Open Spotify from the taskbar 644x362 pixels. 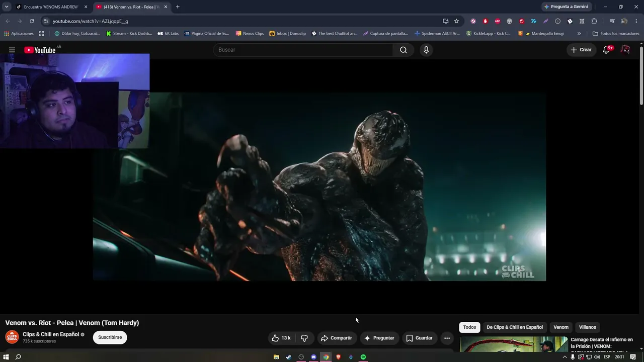pos(363,357)
